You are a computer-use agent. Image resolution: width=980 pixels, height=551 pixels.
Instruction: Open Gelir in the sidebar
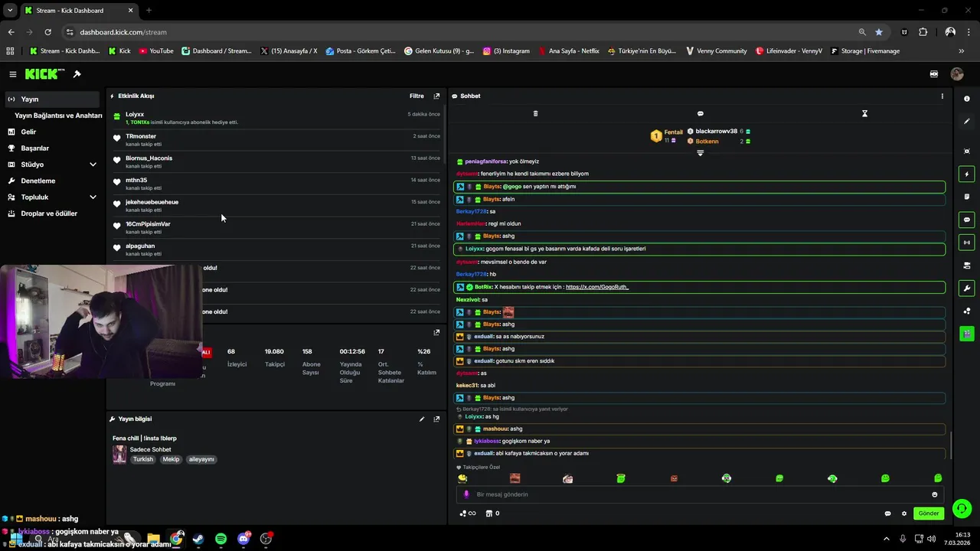point(52,132)
